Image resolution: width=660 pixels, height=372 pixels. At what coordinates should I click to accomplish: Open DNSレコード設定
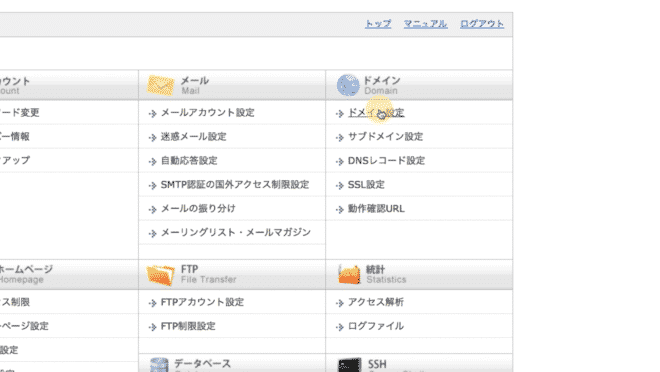(386, 161)
